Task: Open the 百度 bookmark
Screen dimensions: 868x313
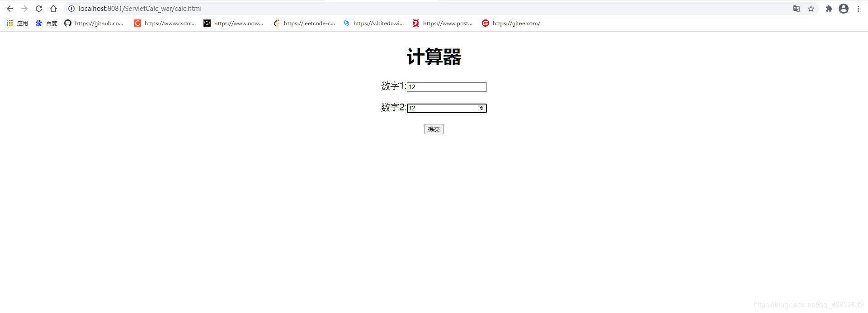Action: pos(47,23)
